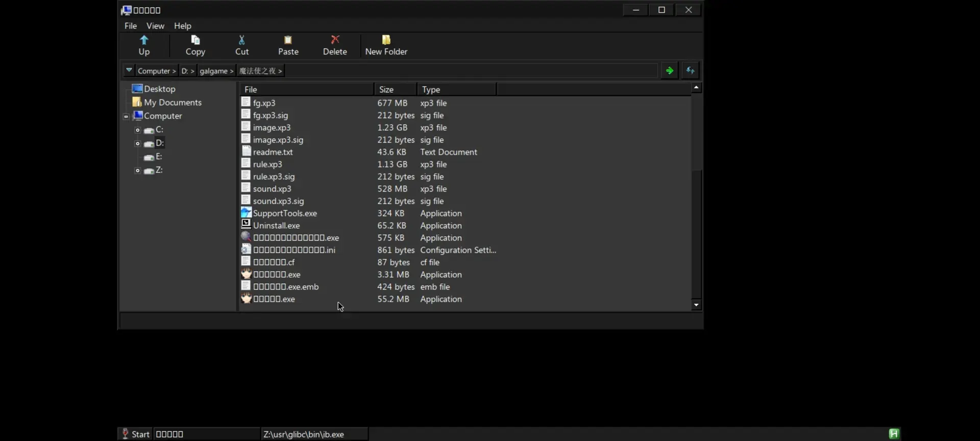Viewport: 980px width, 441px height.
Task: Click the Cut scissors icon
Action: coord(242,40)
